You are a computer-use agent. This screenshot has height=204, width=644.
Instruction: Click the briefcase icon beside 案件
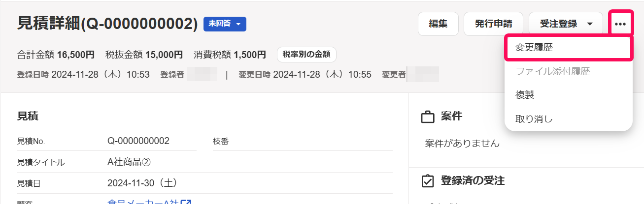tap(427, 117)
